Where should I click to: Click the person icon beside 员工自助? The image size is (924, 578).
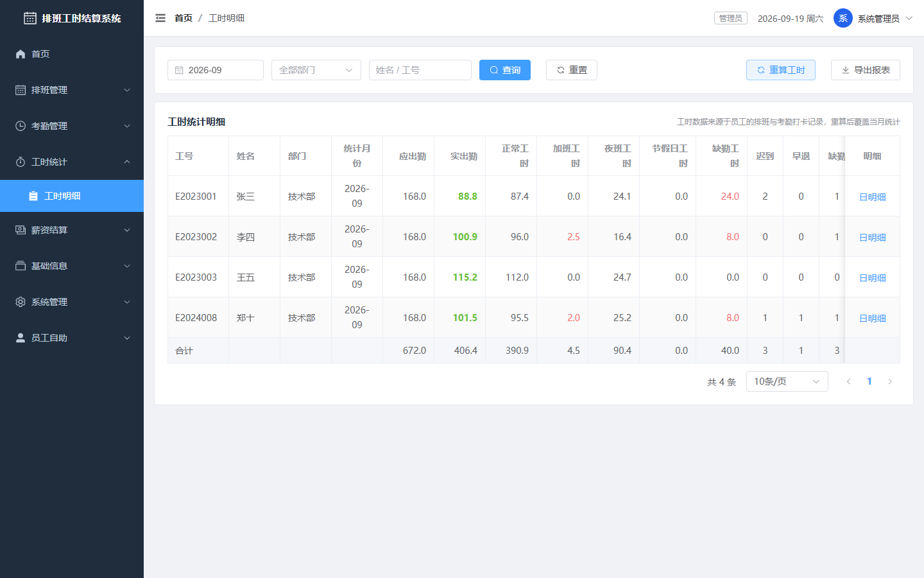[x=21, y=338]
